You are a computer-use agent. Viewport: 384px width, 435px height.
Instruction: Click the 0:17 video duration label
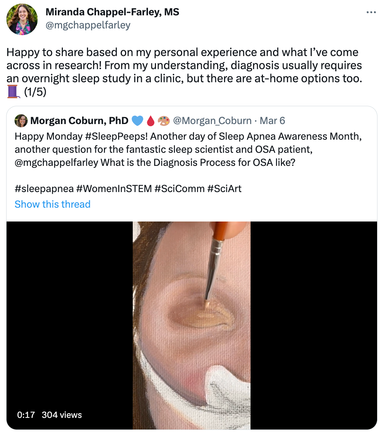tap(26, 415)
